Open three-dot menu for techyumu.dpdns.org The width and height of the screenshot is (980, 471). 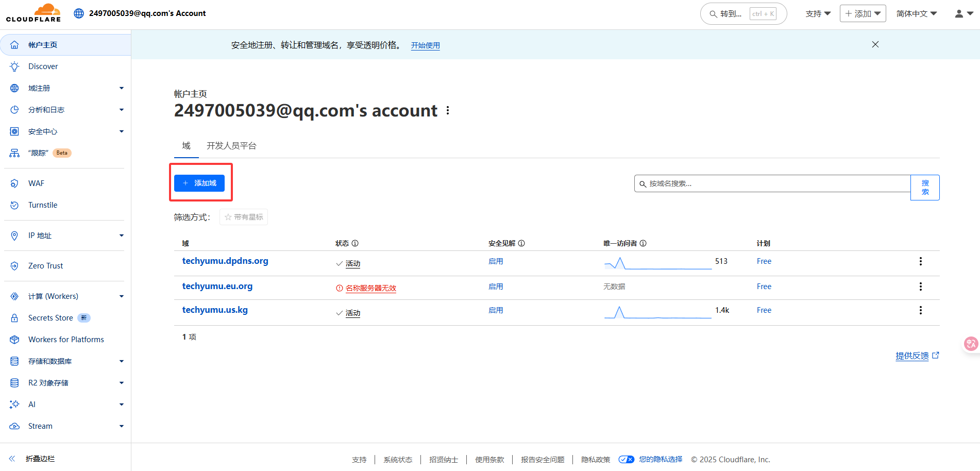[x=920, y=261]
